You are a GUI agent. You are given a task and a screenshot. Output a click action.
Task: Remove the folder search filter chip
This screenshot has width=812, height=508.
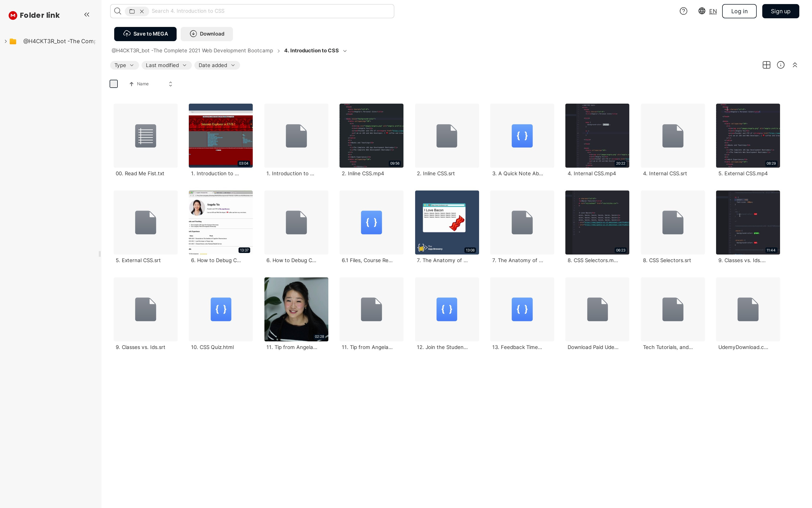coord(142,11)
